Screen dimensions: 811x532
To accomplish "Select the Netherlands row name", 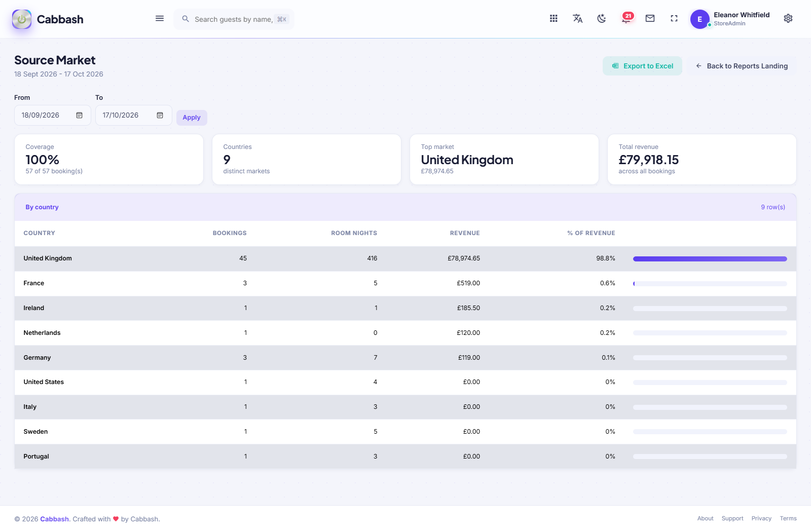I will (x=42, y=333).
